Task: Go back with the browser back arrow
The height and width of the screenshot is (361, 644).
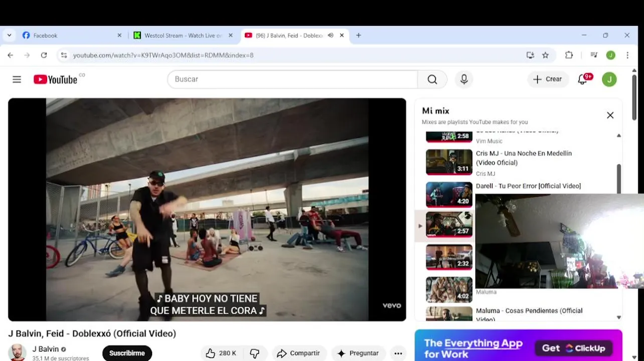Action: (11, 55)
